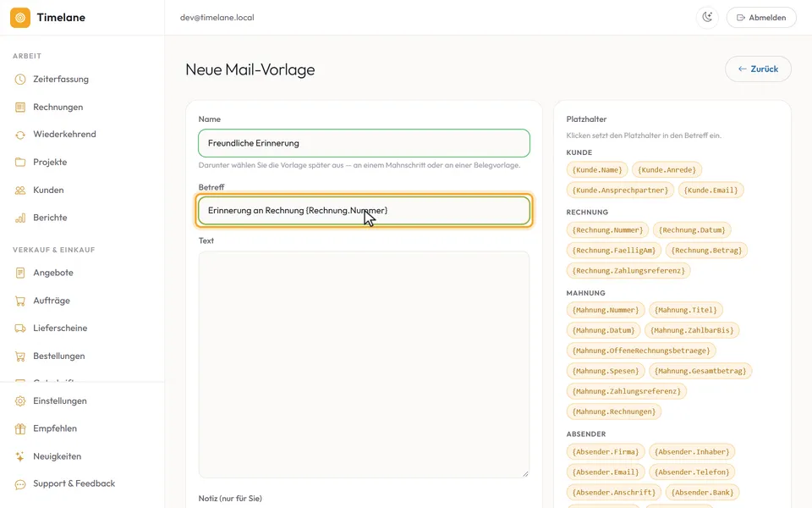812x508 pixels.
Task: Insert the {Absender.Firma} placeholder
Action: point(606,452)
